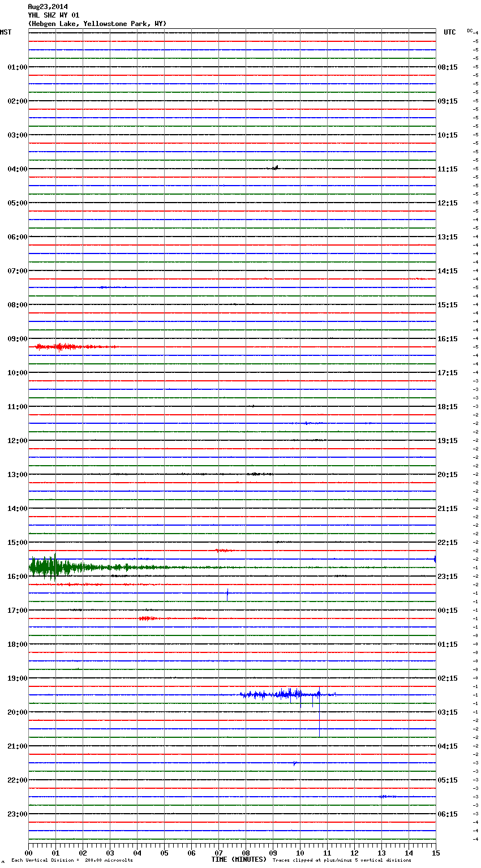The image size is (481, 868).
Task: Click the 18:15 UTC time label
Action: (x=448, y=407)
